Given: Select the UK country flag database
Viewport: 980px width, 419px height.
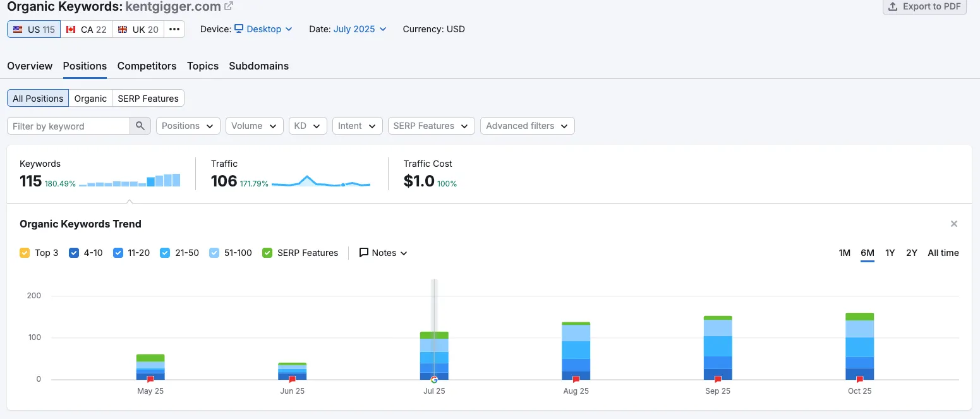Looking at the screenshot, I should click(x=138, y=29).
